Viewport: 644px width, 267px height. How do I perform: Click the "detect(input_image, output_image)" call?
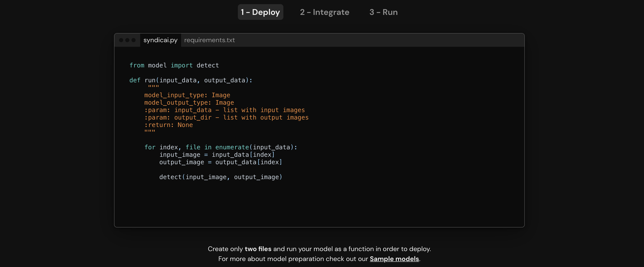point(221,177)
